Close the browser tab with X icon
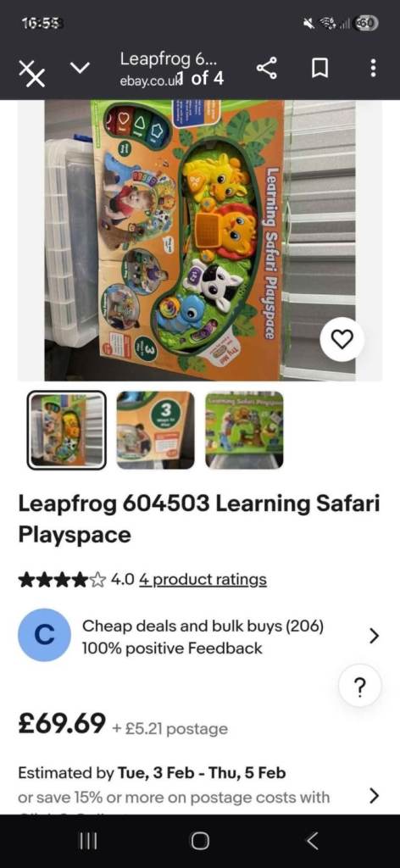The image size is (400, 868). pyautogui.click(x=32, y=73)
